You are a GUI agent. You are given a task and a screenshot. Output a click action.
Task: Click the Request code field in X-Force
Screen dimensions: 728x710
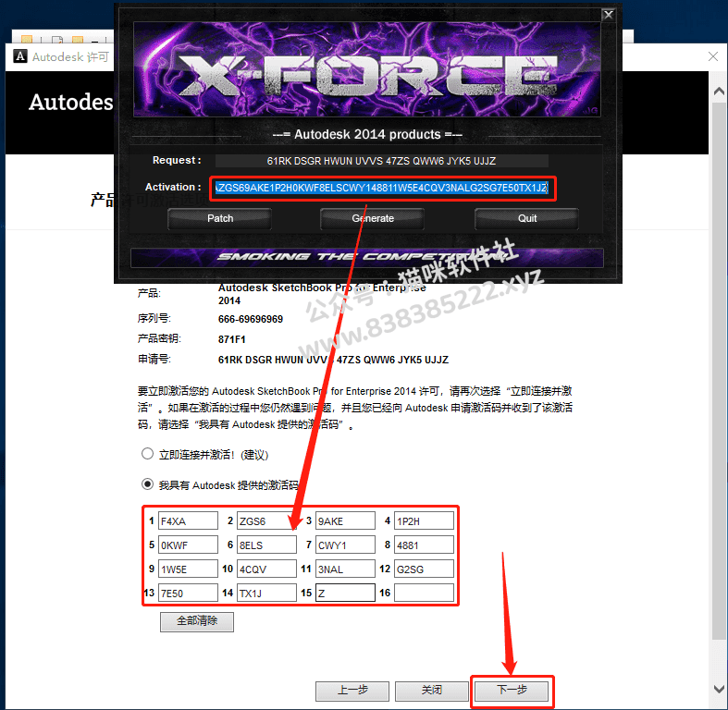382,161
